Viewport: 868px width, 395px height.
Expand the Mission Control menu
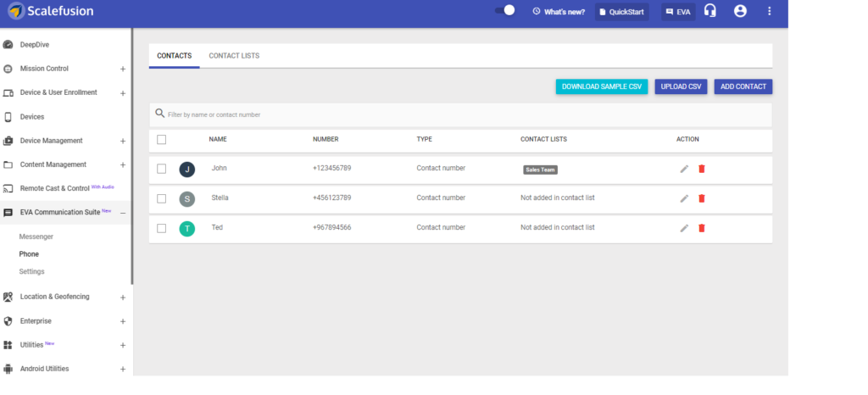tap(123, 69)
